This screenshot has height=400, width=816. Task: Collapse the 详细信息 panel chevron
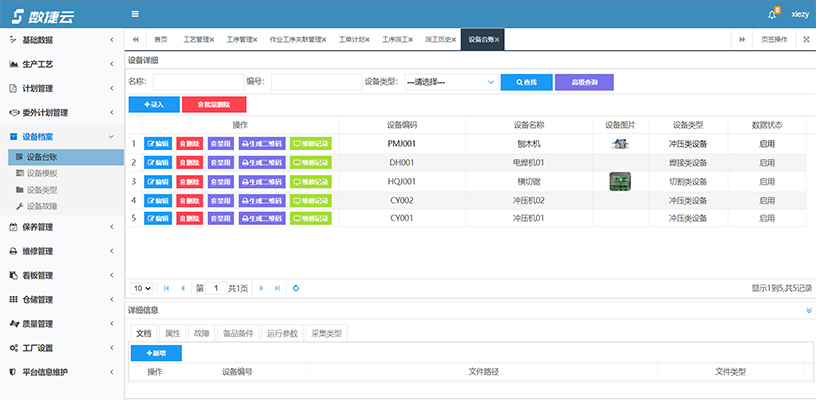click(807, 311)
